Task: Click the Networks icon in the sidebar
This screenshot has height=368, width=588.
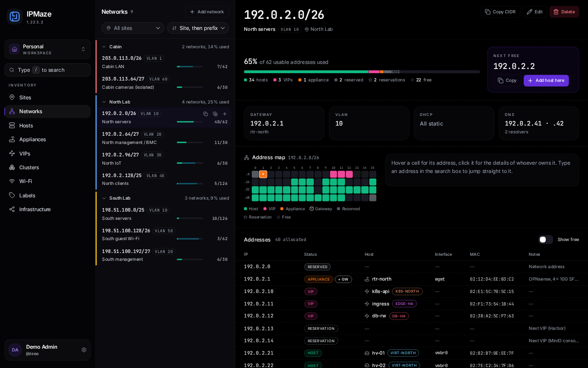Action: 12,111
